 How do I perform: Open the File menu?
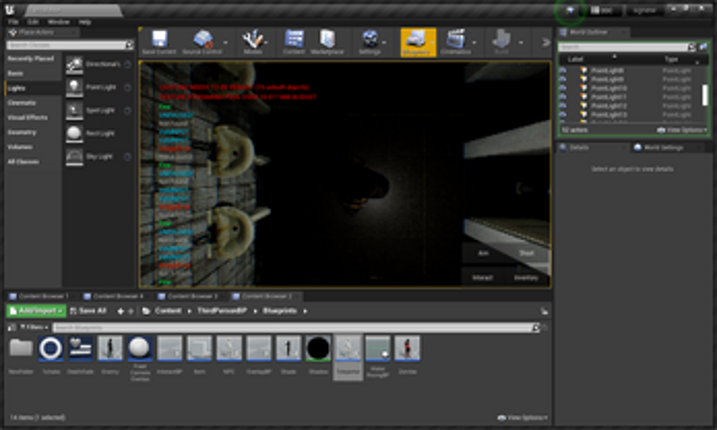click(x=13, y=22)
